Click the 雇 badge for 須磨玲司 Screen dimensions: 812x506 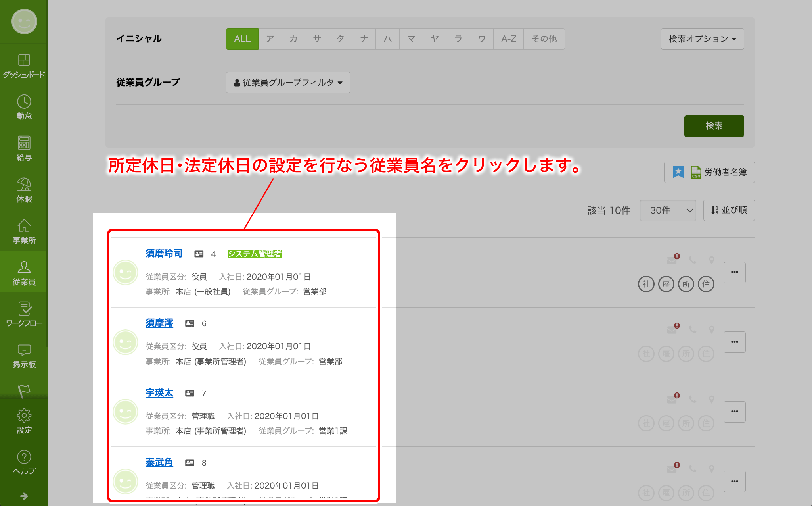tap(666, 284)
